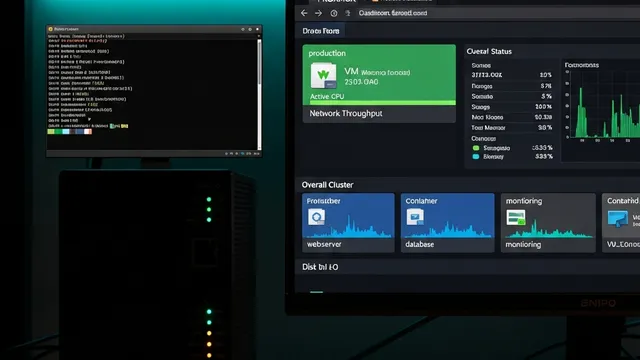
Task: Click the cyan legend swatch
Action: click(476, 156)
